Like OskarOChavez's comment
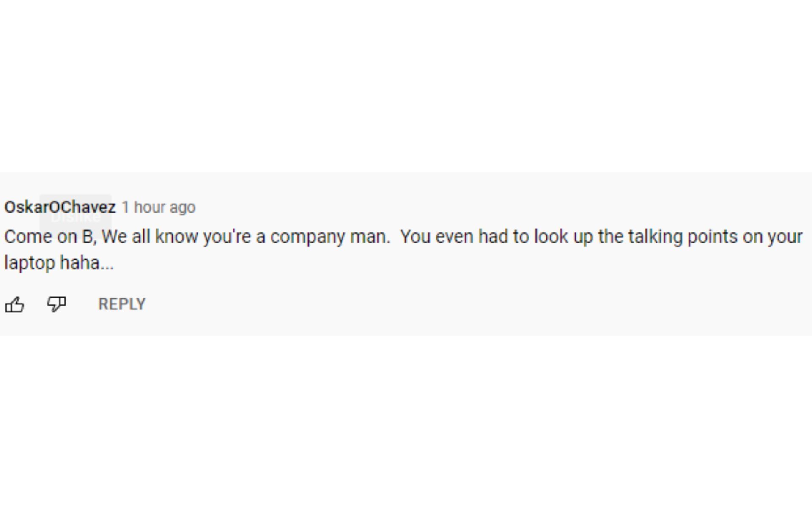 coord(14,304)
